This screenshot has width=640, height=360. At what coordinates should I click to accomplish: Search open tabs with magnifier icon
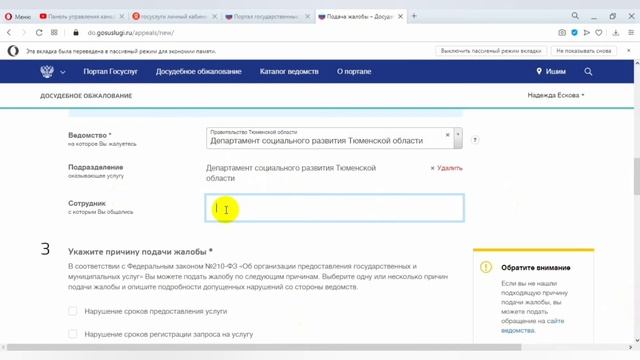click(x=575, y=16)
